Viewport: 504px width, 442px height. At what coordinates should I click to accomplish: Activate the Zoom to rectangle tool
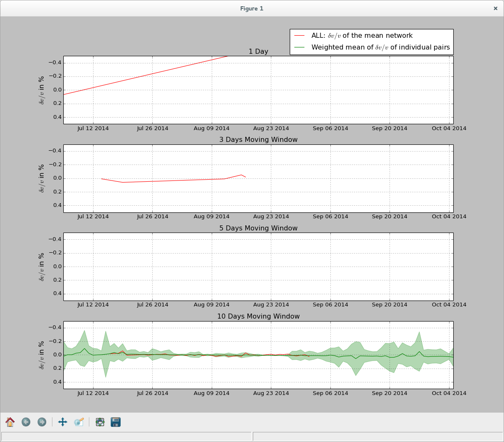(x=79, y=422)
